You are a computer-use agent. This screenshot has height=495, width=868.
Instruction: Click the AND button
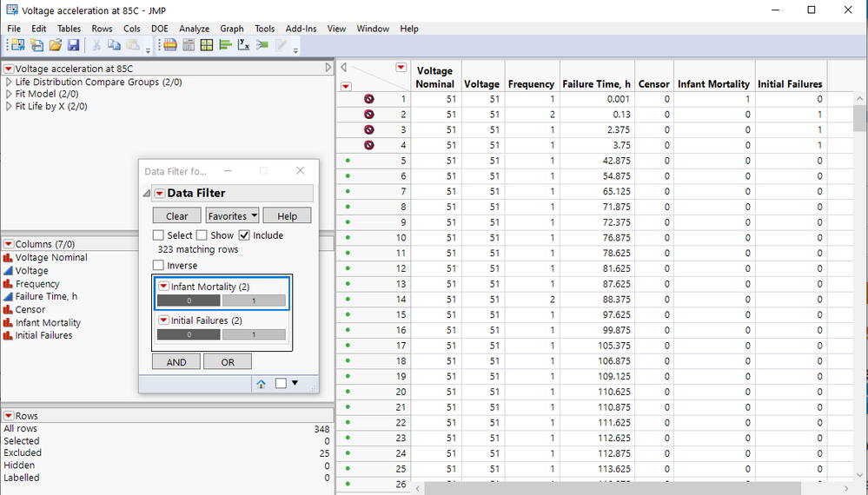tap(176, 362)
